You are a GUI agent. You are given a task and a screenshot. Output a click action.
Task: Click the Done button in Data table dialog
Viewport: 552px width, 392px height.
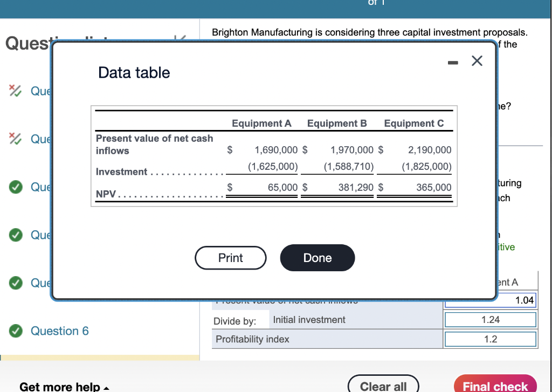[x=317, y=258]
